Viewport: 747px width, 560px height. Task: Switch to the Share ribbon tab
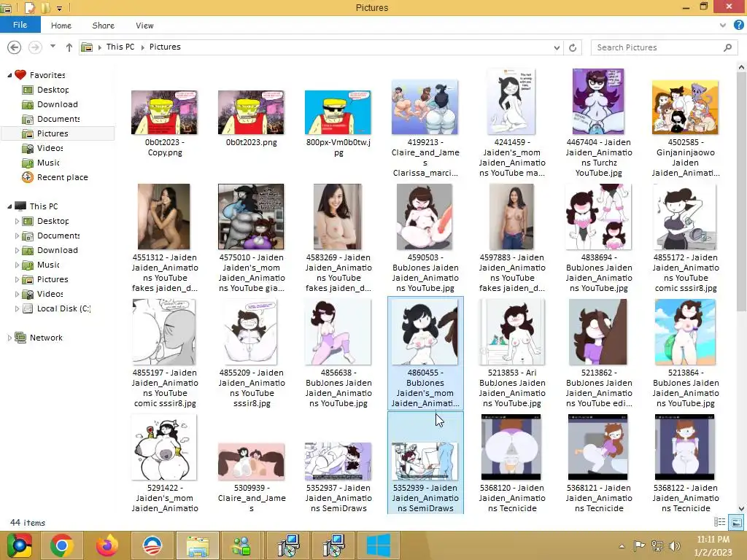tap(104, 26)
